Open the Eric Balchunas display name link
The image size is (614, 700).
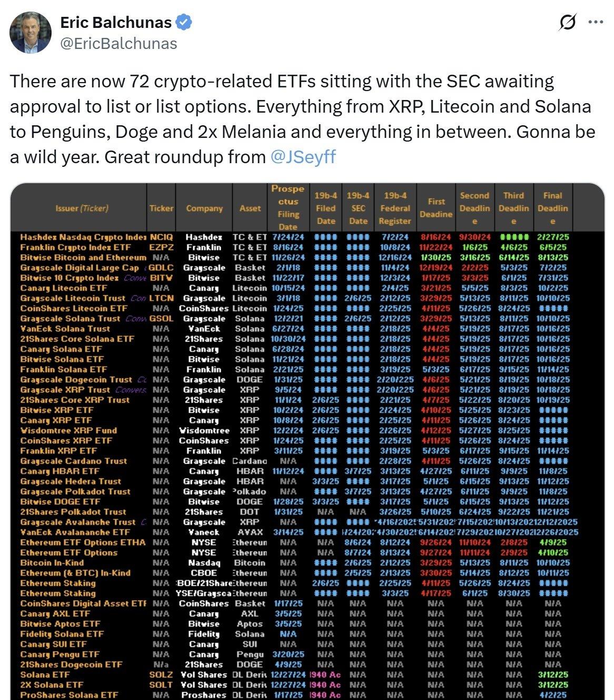point(116,23)
